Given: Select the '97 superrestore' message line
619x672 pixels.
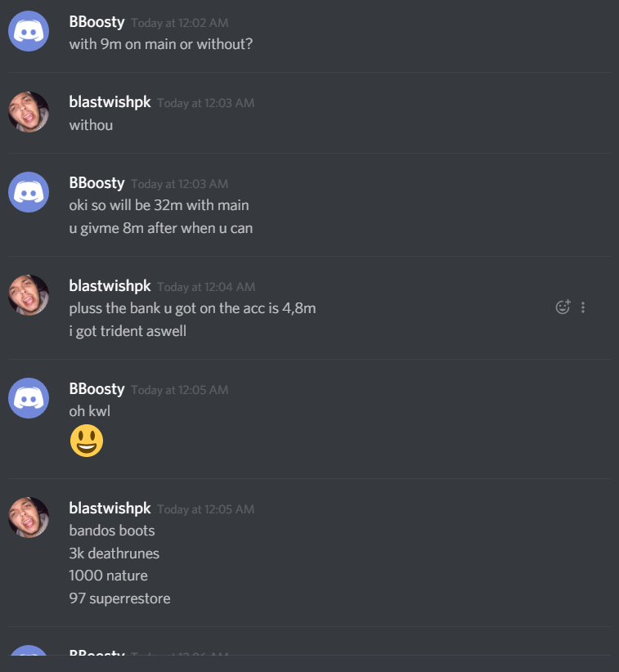Looking at the screenshot, I should click(x=119, y=598).
